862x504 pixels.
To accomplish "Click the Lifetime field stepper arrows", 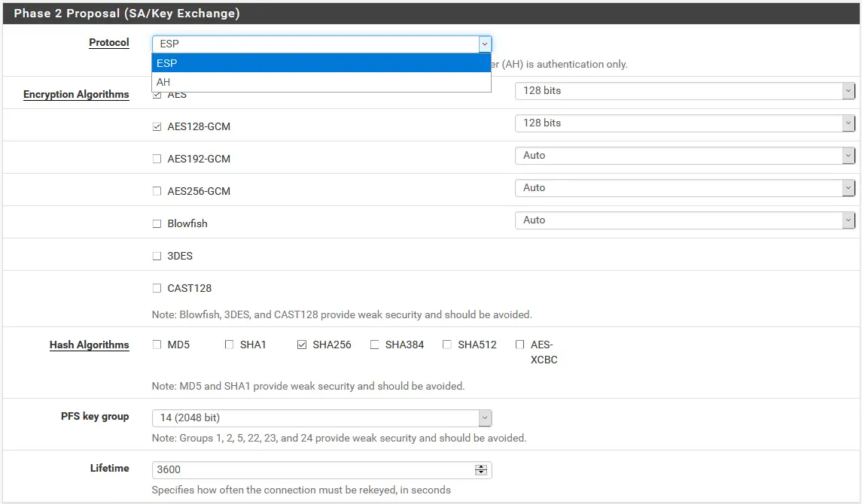I will click(481, 470).
